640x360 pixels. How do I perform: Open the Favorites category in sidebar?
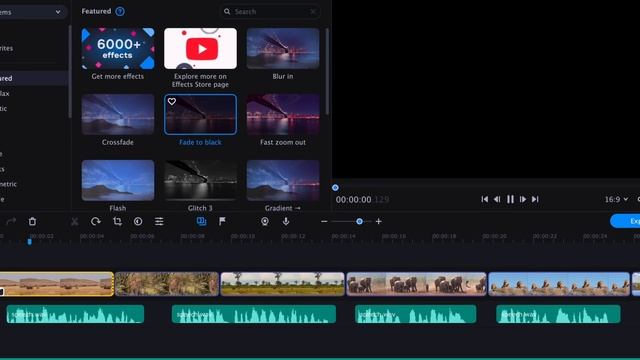click(7, 48)
